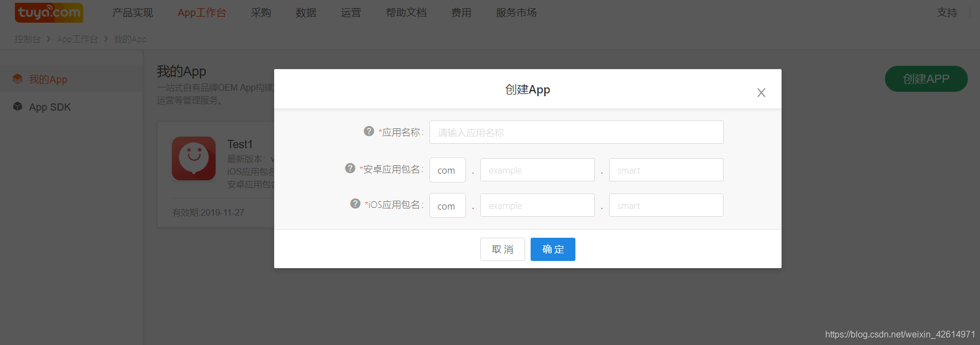Focus the 应用名称 input field
The width and height of the screenshot is (980, 345).
577,132
